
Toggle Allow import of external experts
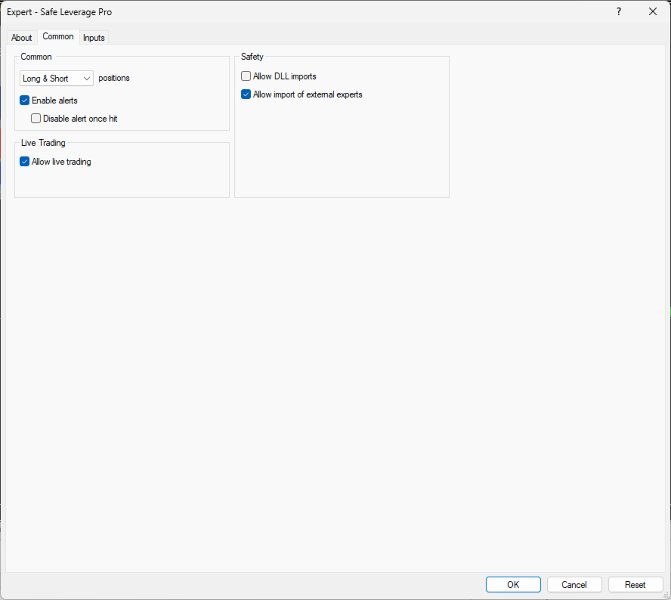(246, 94)
